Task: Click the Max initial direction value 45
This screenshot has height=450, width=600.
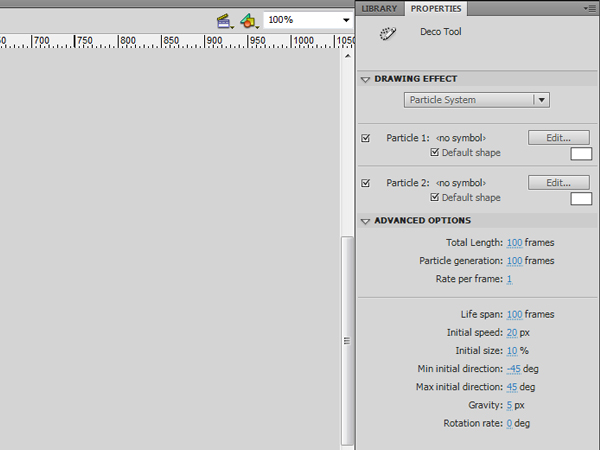Action: [512, 387]
